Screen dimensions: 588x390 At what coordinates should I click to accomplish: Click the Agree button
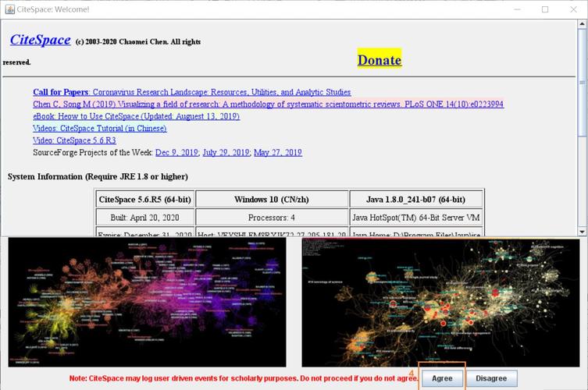point(442,378)
